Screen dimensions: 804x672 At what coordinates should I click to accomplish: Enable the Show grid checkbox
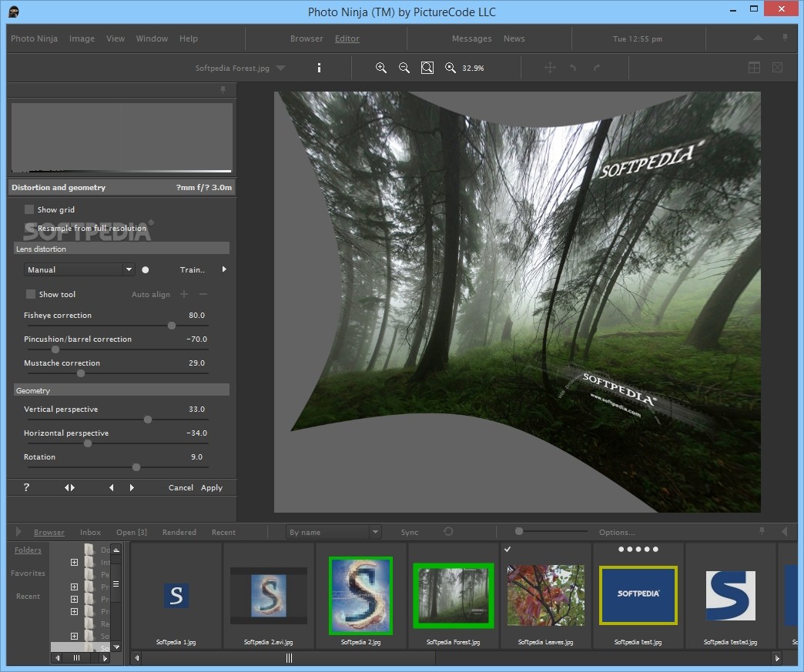click(29, 209)
